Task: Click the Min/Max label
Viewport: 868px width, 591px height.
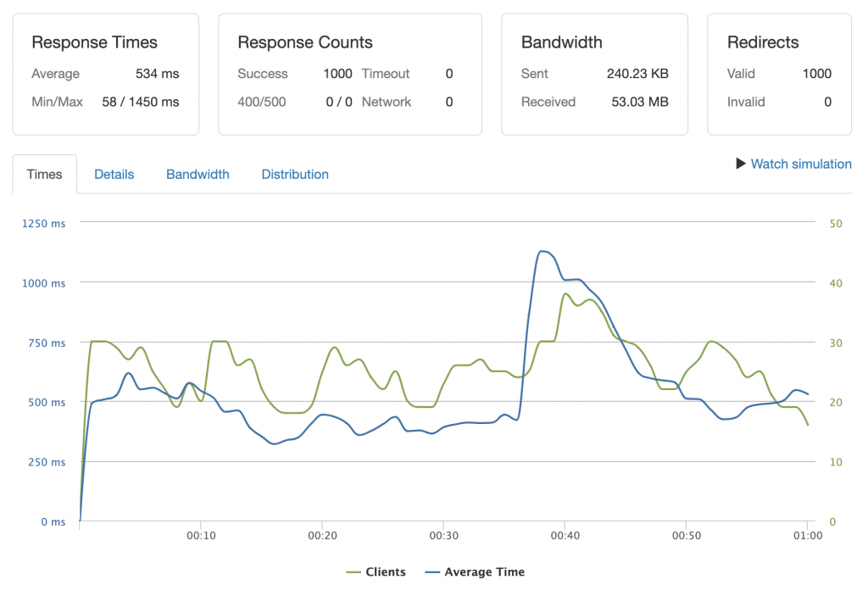Action: pyautogui.click(x=57, y=102)
